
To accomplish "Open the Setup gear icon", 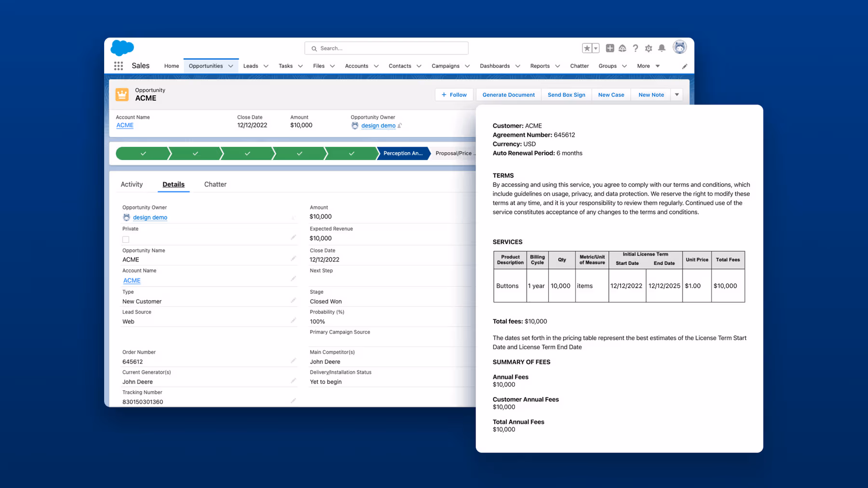I will (x=649, y=48).
